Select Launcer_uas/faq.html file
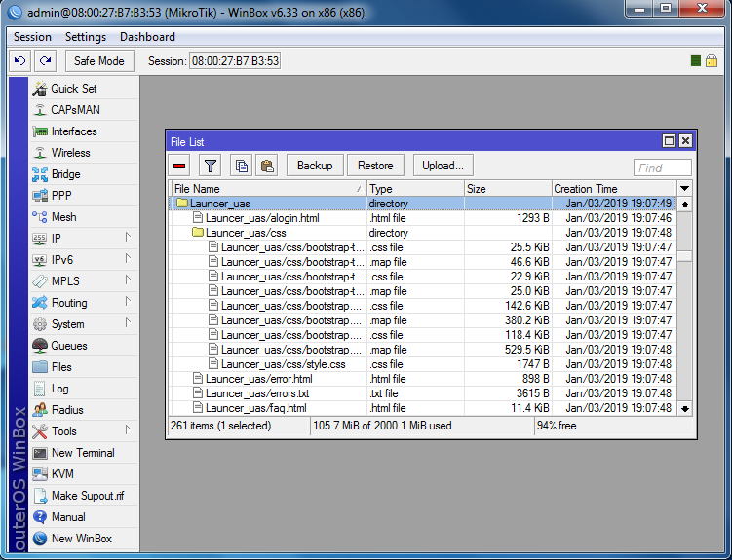732x560 pixels. (x=422, y=408)
